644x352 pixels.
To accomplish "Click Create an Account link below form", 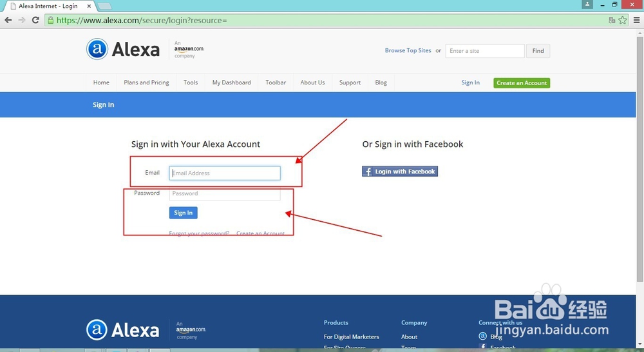I will (260, 233).
